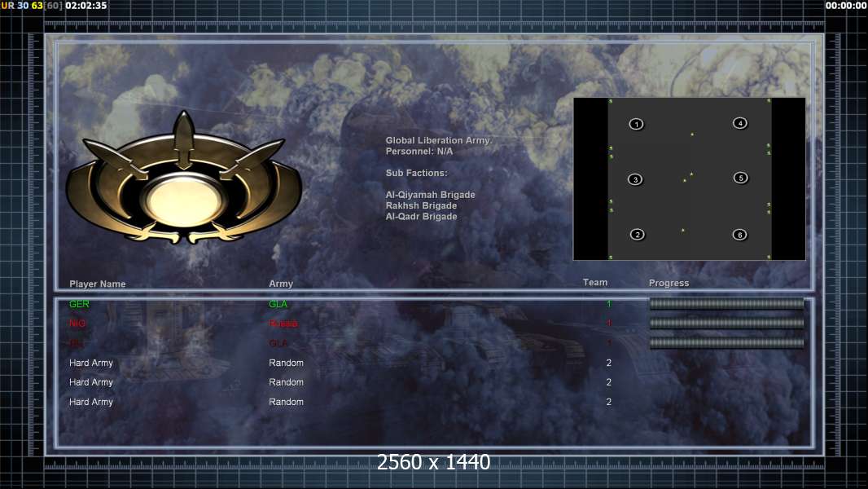Click the red GLA army entry
The image size is (868, 489).
278,343
